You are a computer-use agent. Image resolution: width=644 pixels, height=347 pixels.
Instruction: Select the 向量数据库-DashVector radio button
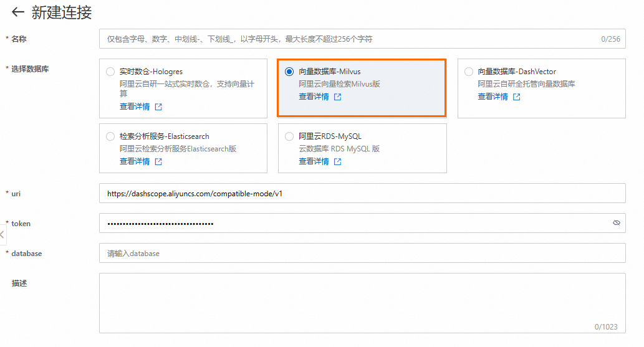coord(469,72)
